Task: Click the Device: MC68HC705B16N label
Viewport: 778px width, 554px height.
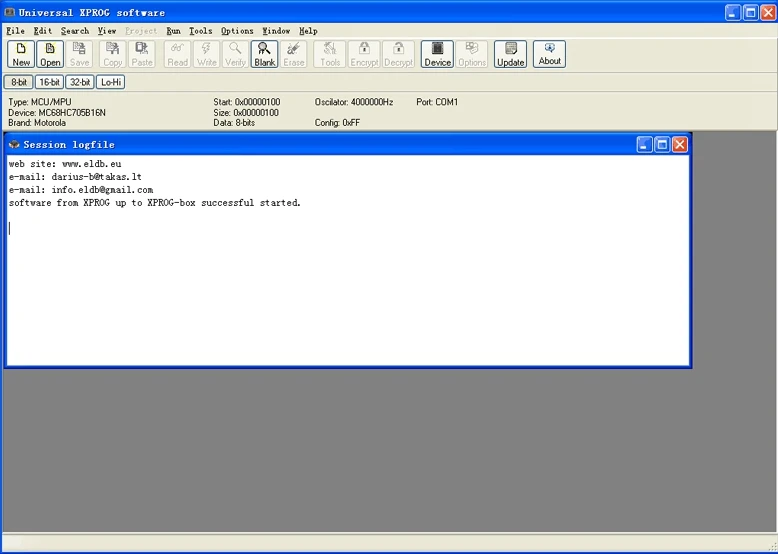Action: coord(57,113)
